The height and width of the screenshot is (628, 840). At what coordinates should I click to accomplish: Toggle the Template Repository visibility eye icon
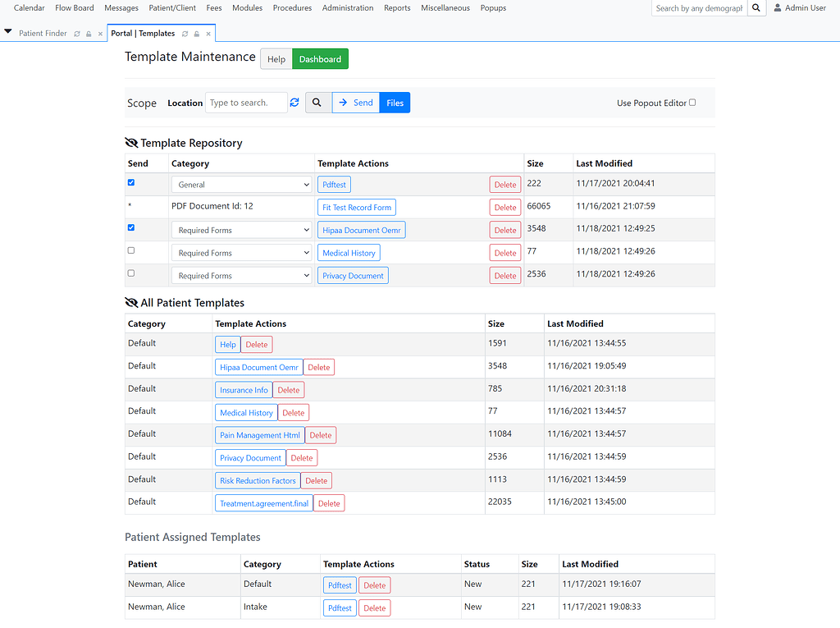(130, 142)
